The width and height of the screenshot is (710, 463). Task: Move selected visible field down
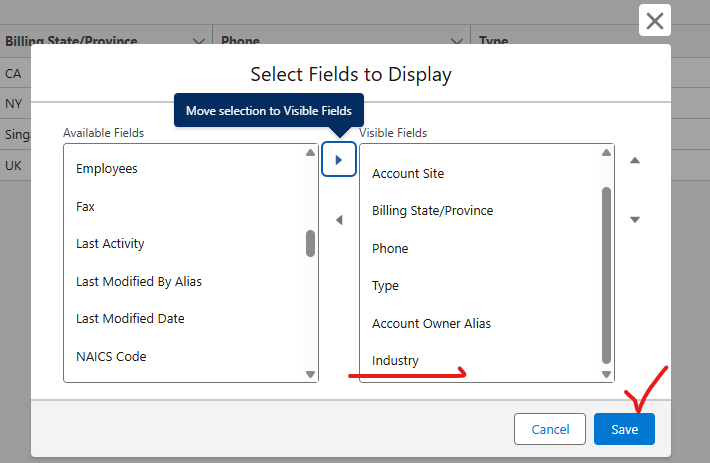634,220
